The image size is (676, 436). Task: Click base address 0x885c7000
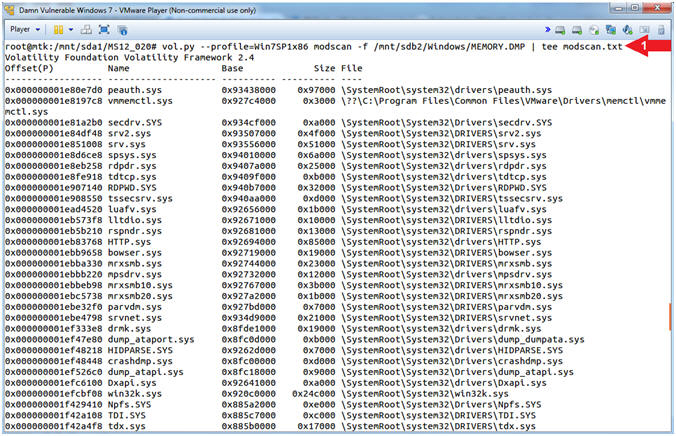(248, 415)
